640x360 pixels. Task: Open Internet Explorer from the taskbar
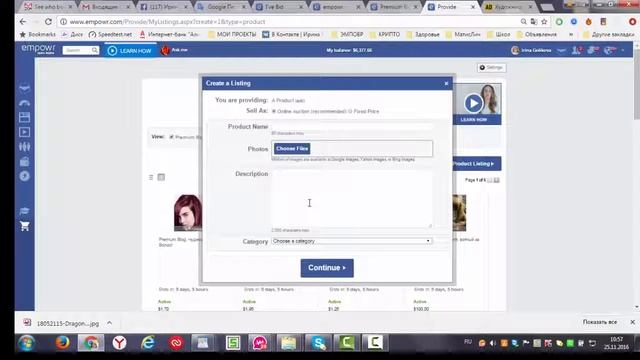[x=148, y=343]
